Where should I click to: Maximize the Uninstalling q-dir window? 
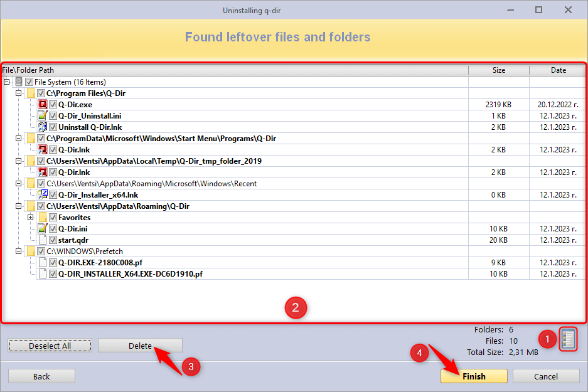coord(538,10)
